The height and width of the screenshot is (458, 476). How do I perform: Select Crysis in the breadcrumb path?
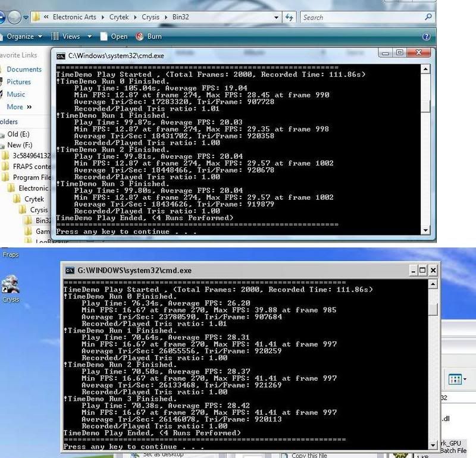[x=151, y=17]
